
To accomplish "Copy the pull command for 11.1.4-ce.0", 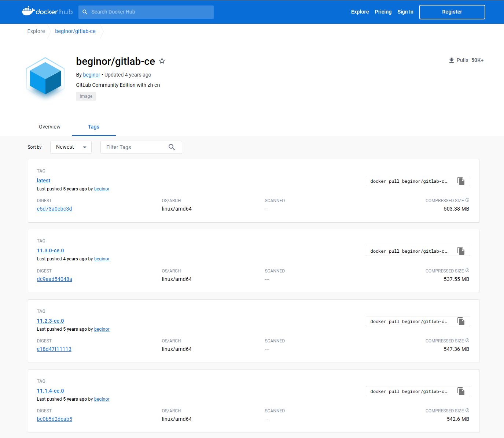I will pos(461,391).
